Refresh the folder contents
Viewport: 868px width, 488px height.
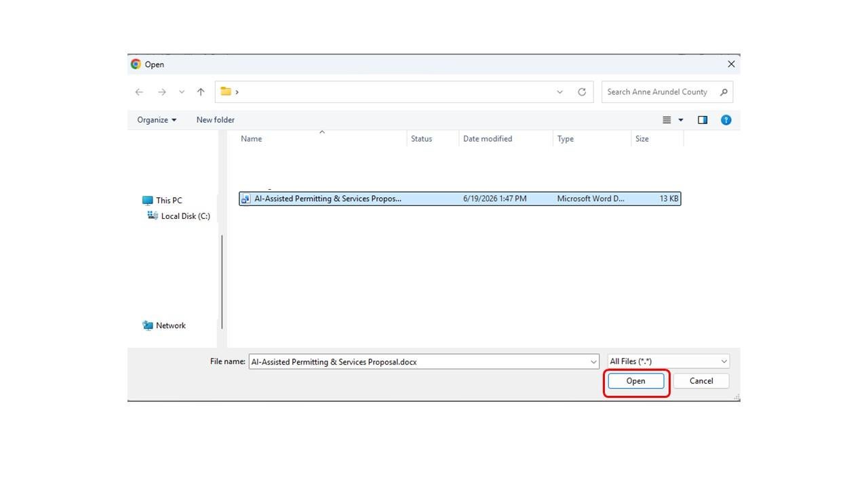582,92
